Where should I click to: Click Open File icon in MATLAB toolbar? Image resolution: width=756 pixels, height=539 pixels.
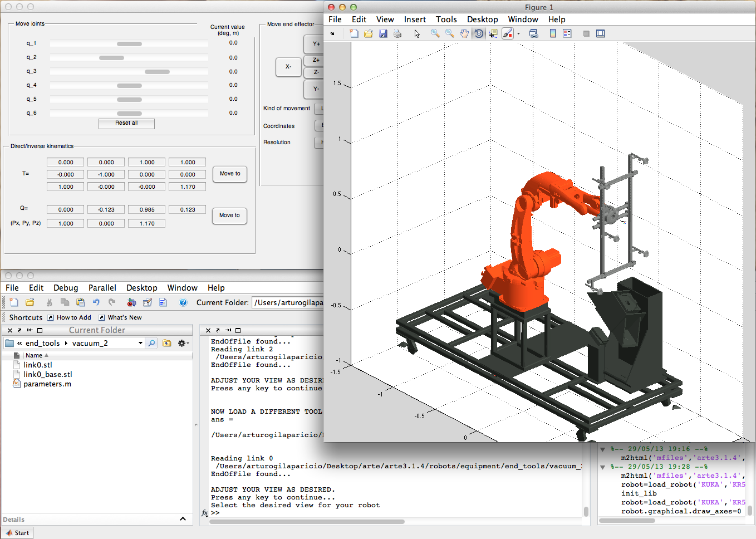(30, 302)
